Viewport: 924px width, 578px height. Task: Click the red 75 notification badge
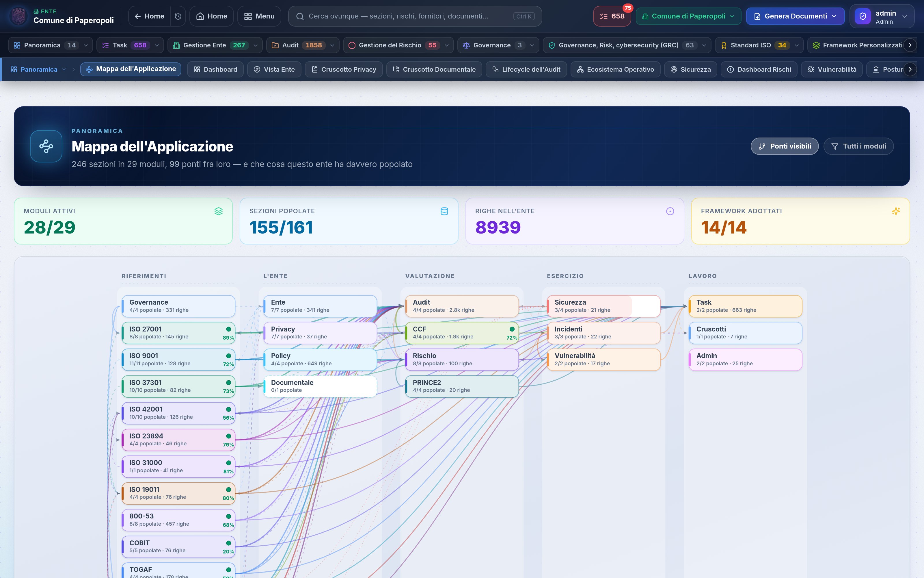[x=628, y=8]
